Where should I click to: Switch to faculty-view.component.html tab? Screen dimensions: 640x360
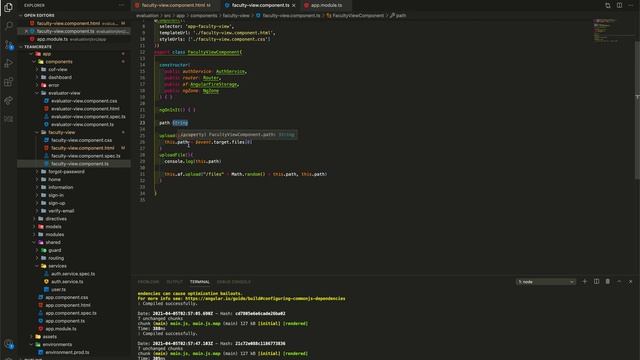click(x=176, y=5)
